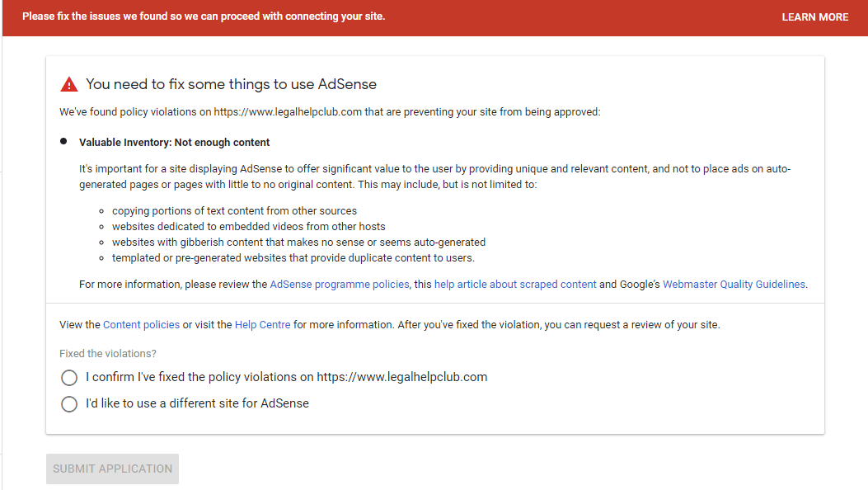Click the red banner message "Please fix the issues we found"
This screenshot has height=490, width=868.
[204, 16]
